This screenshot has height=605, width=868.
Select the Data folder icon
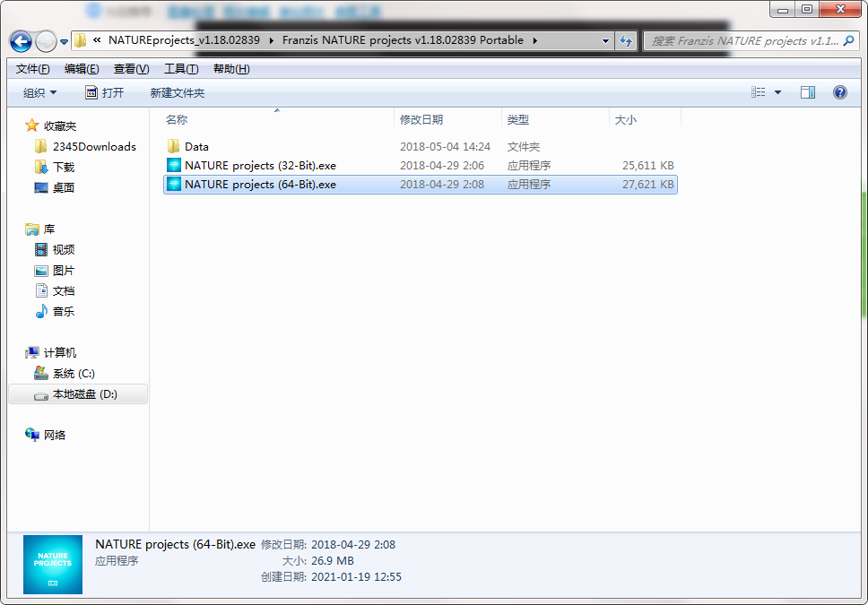coord(173,146)
